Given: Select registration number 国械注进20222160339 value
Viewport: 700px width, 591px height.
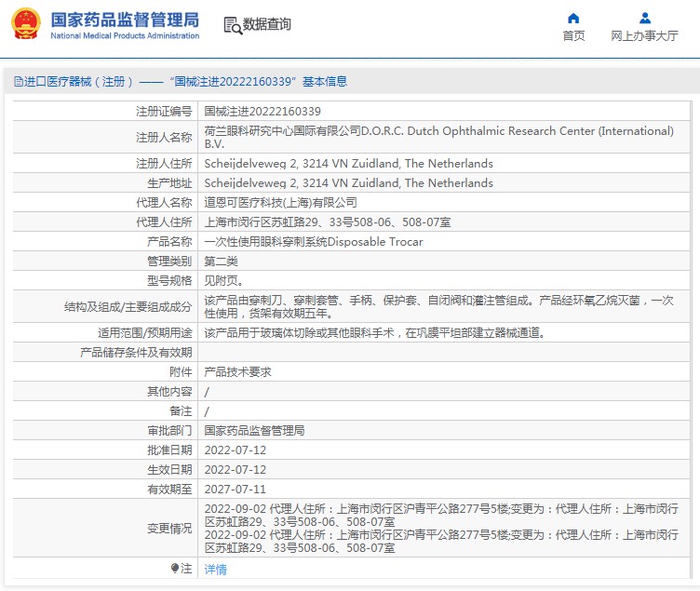Looking at the screenshot, I should coord(262,111).
